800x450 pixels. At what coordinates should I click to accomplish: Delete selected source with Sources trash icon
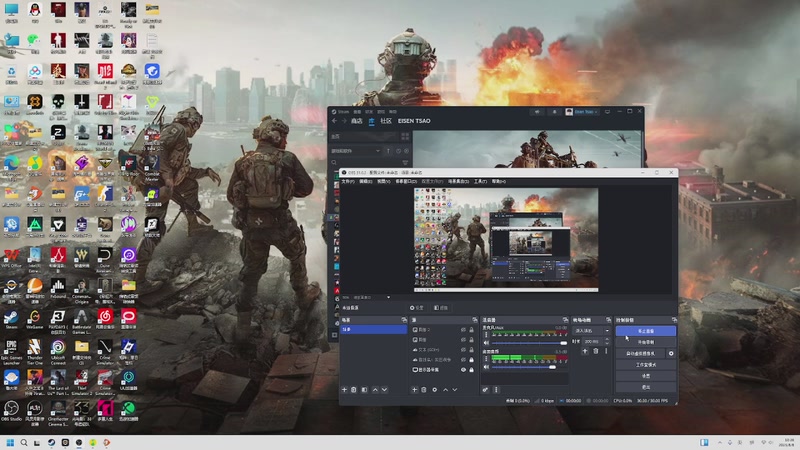point(423,390)
